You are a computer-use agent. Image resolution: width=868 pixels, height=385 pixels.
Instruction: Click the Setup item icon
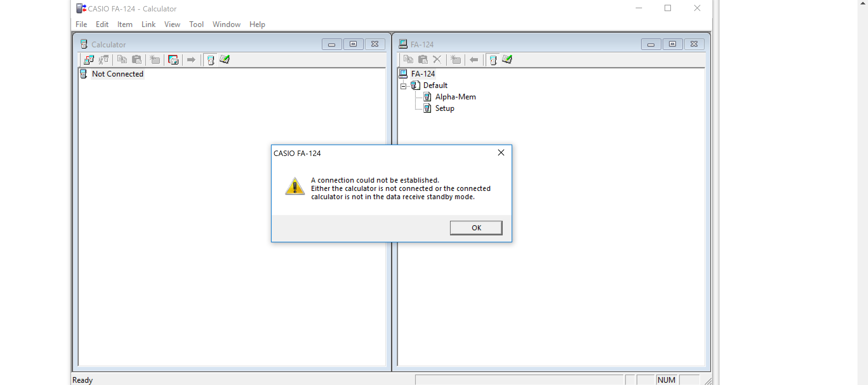(x=427, y=108)
